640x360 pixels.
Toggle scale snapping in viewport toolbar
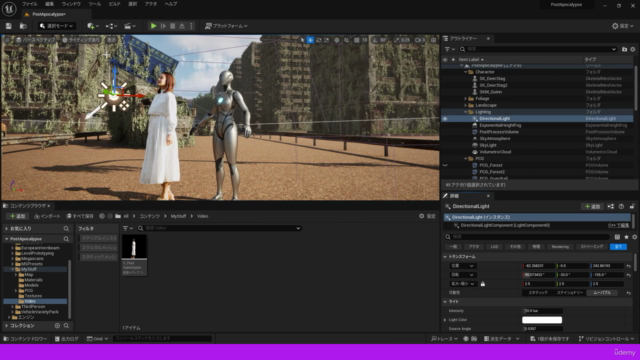click(x=396, y=40)
